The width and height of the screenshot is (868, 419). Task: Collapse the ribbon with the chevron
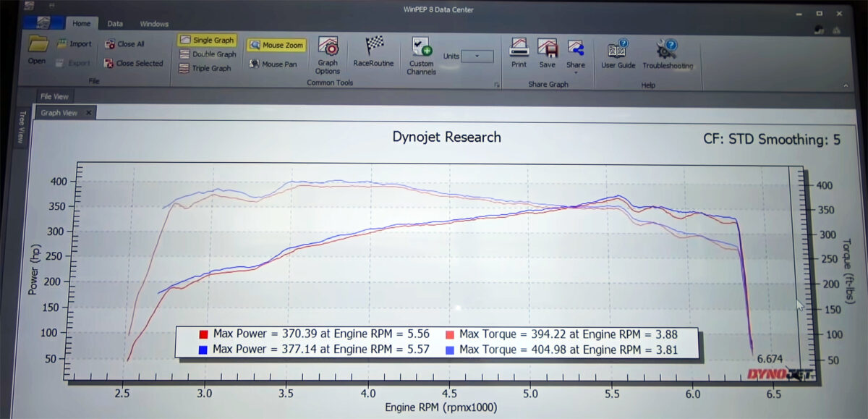tap(846, 85)
